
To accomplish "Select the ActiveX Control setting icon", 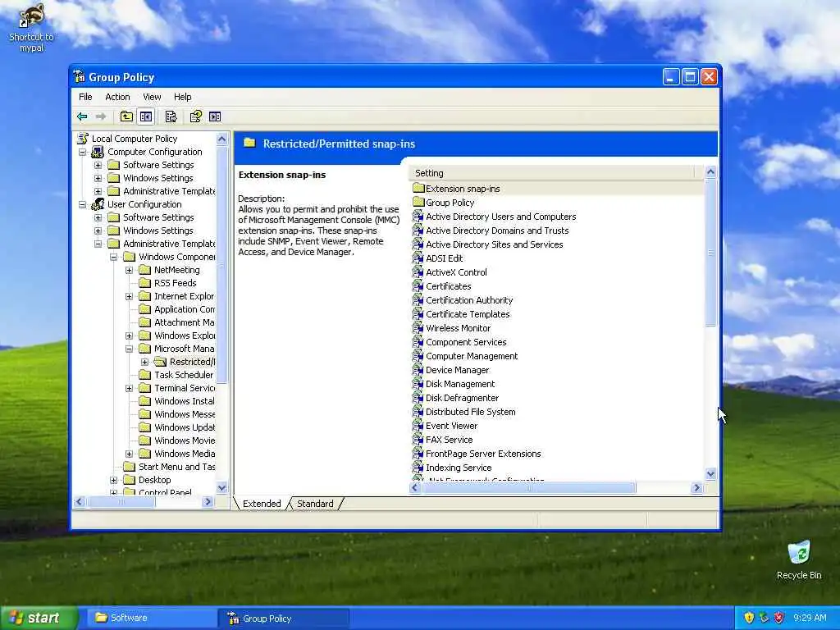I will (418, 272).
